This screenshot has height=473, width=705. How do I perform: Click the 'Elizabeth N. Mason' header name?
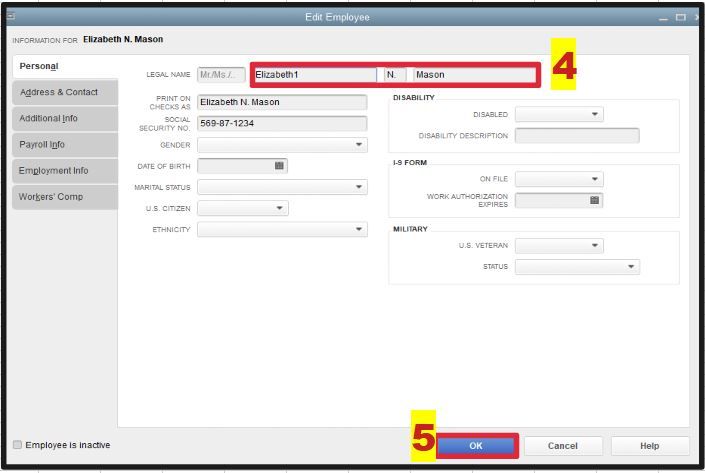[x=123, y=39]
